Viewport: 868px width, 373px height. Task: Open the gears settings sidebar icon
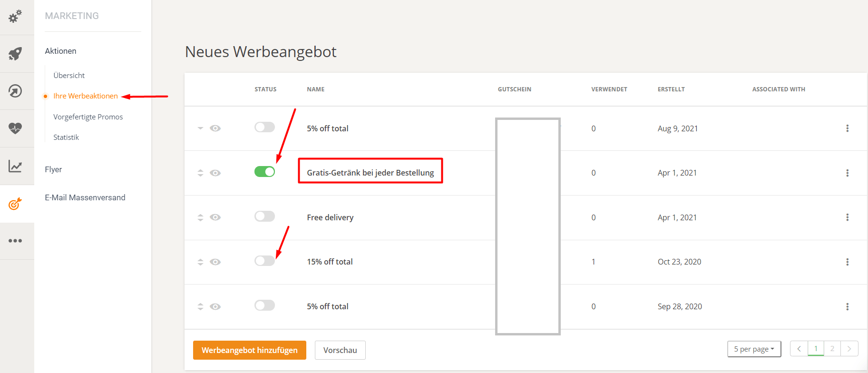point(15,17)
